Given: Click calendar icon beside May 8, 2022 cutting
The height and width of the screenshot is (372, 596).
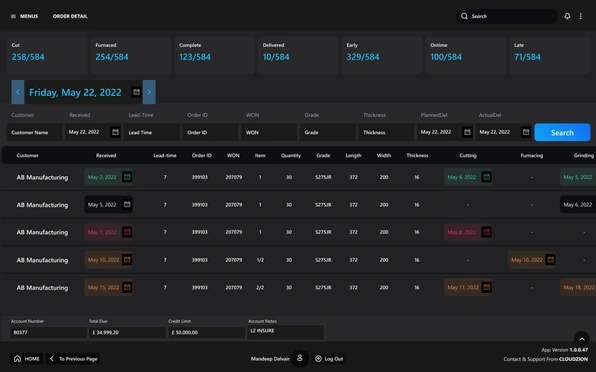Looking at the screenshot, I should click(487, 232).
